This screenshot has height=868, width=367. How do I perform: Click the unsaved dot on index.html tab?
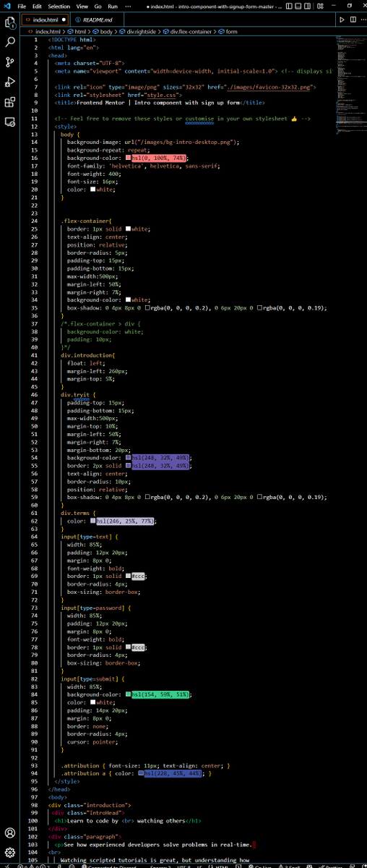64,20
